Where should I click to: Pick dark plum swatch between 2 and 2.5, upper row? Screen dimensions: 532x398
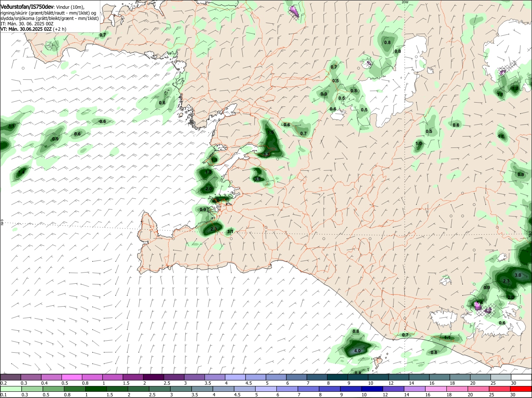[153, 377]
